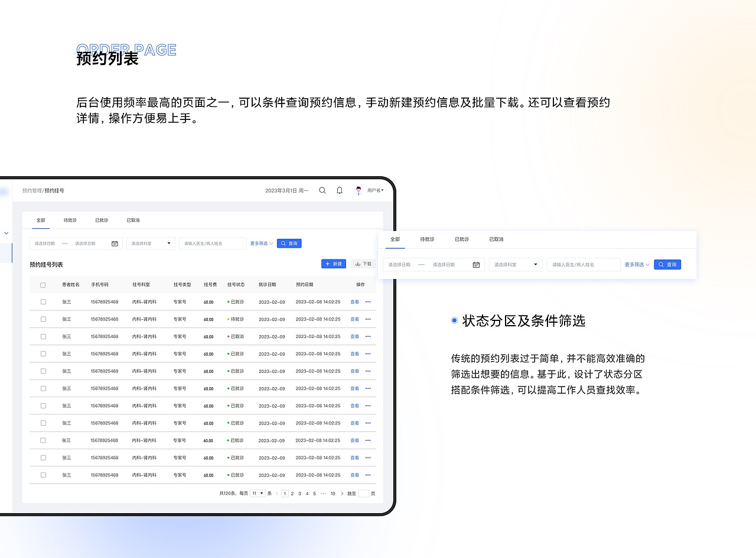
Task: Open the calendar icon in the date range filter
Action: point(115,243)
